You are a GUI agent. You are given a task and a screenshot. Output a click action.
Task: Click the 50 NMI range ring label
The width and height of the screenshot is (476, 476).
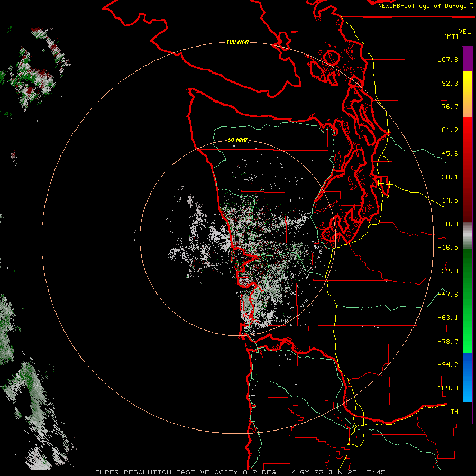237,140
